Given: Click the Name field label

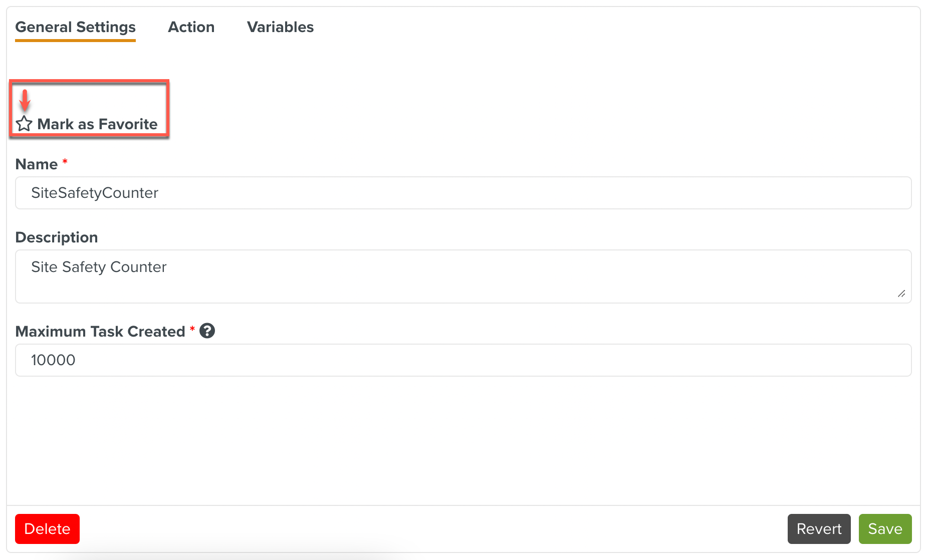Looking at the screenshot, I should pos(37,164).
